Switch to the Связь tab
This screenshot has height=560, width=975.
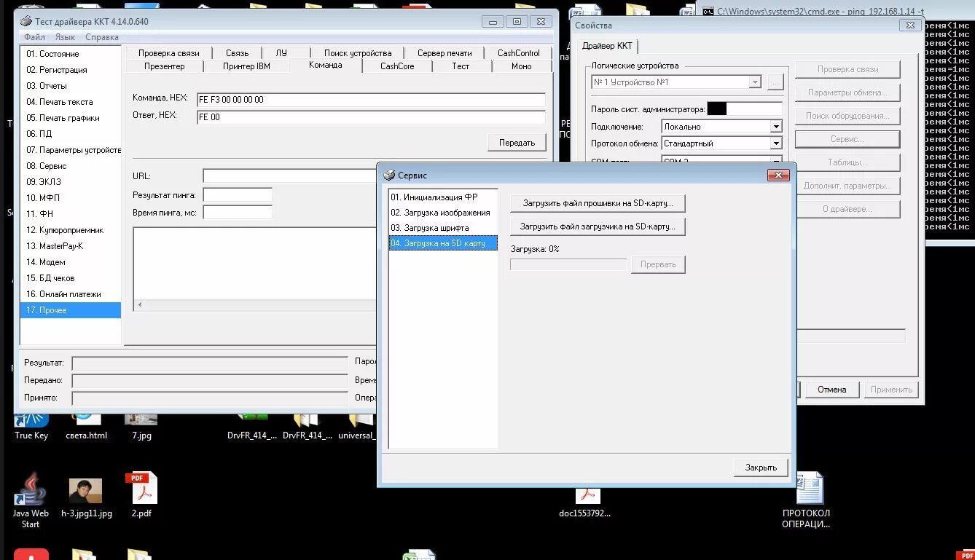237,53
